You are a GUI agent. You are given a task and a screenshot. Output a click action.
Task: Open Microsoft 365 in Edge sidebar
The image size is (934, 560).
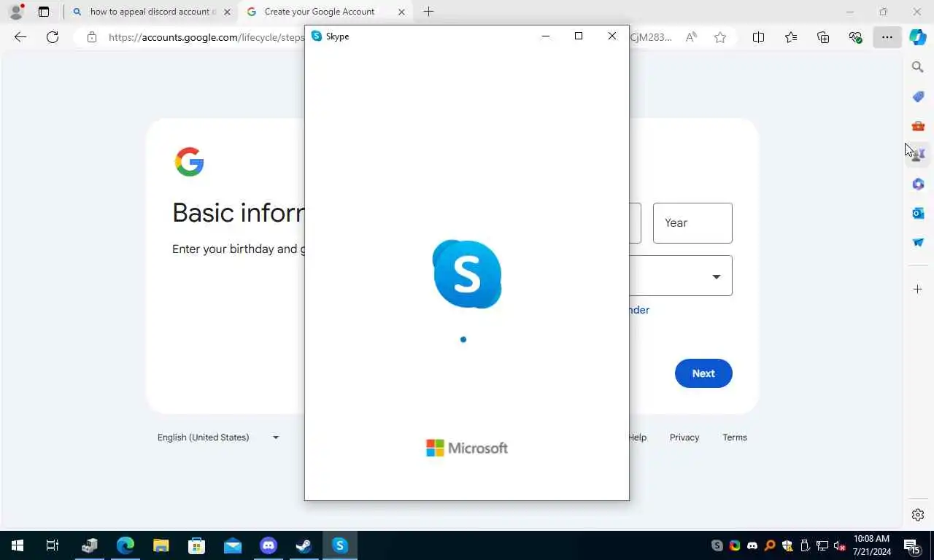click(918, 184)
